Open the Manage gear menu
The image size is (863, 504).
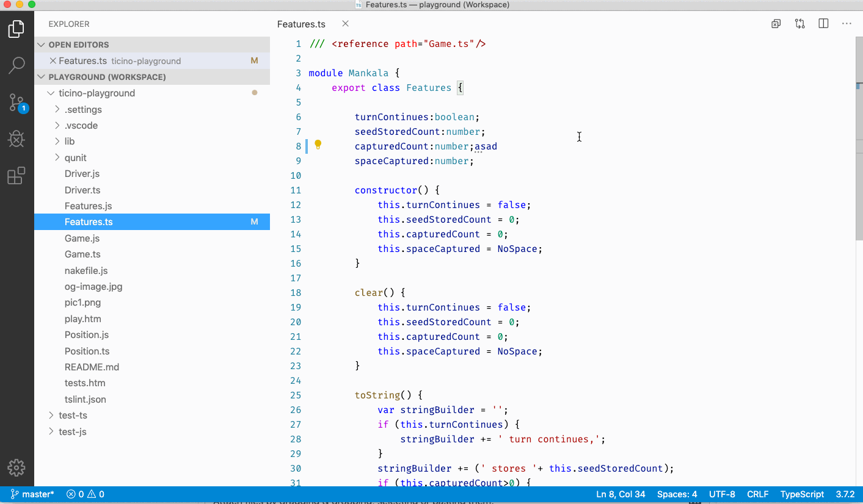click(16, 467)
